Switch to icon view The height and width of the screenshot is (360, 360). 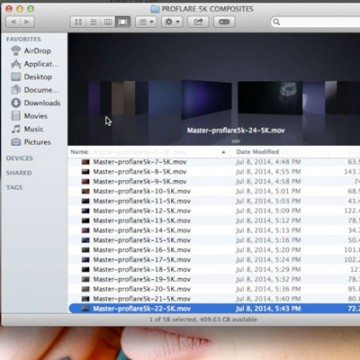[78, 22]
